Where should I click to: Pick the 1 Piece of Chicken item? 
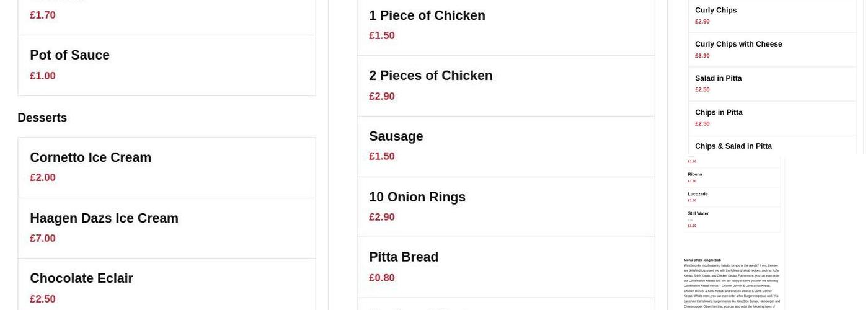(x=427, y=15)
